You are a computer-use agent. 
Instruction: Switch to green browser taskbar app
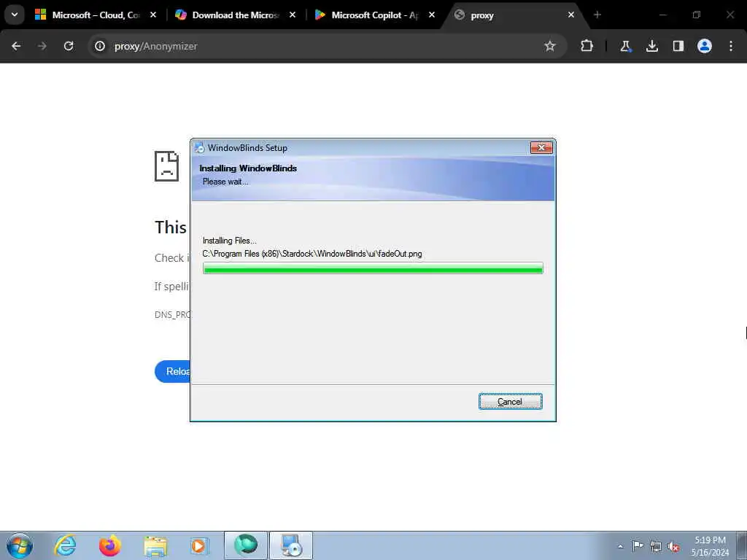(x=246, y=545)
